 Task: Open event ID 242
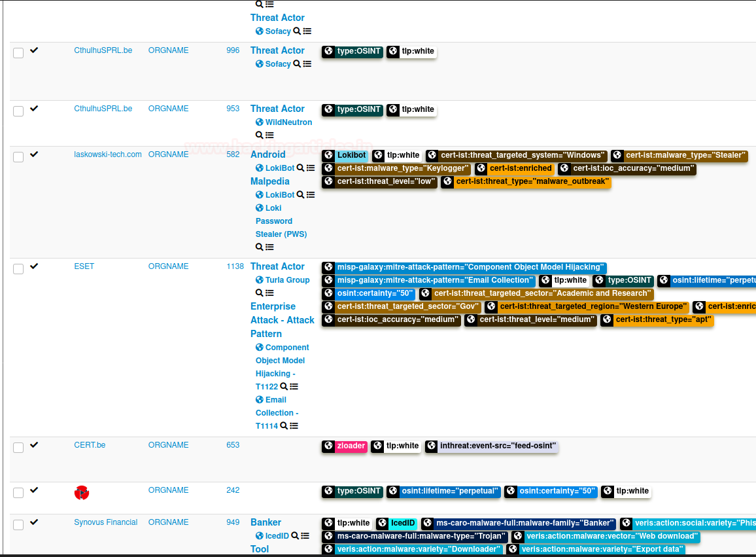[x=233, y=490]
